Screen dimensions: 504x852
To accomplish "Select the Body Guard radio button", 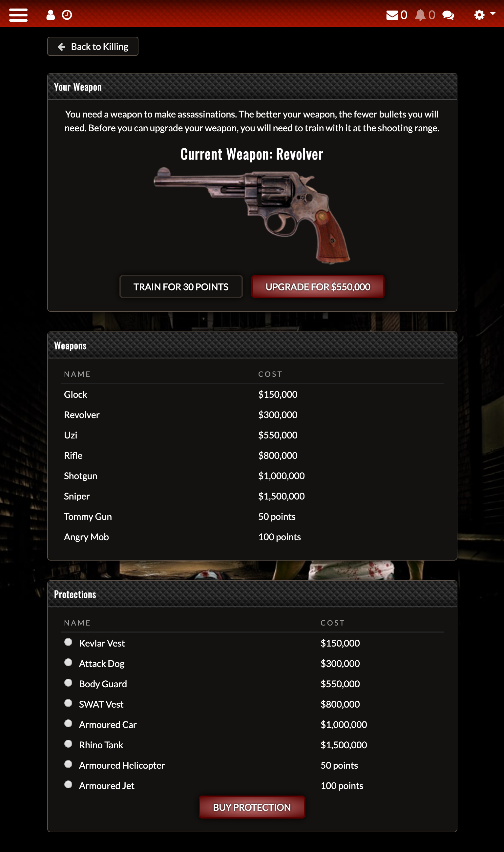I will (68, 683).
